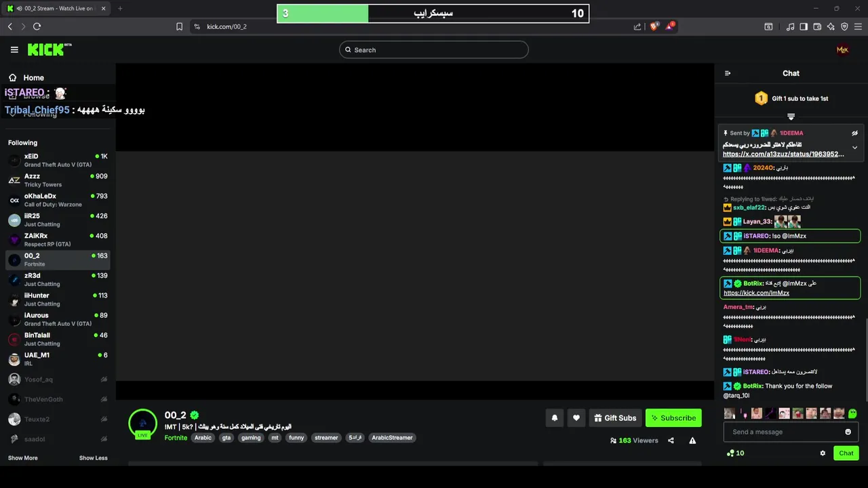The image size is (868, 488).
Task: Open the BinTalall channel in the sidebar
Action: (58, 339)
